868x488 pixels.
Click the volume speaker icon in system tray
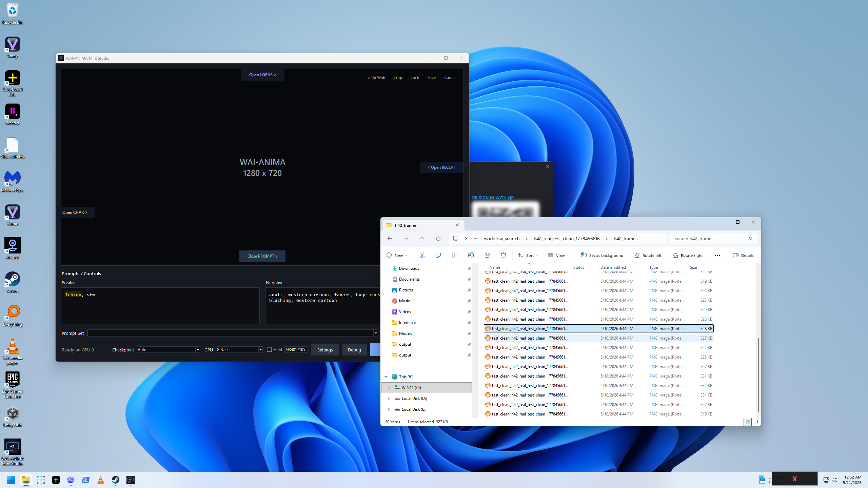point(834,480)
